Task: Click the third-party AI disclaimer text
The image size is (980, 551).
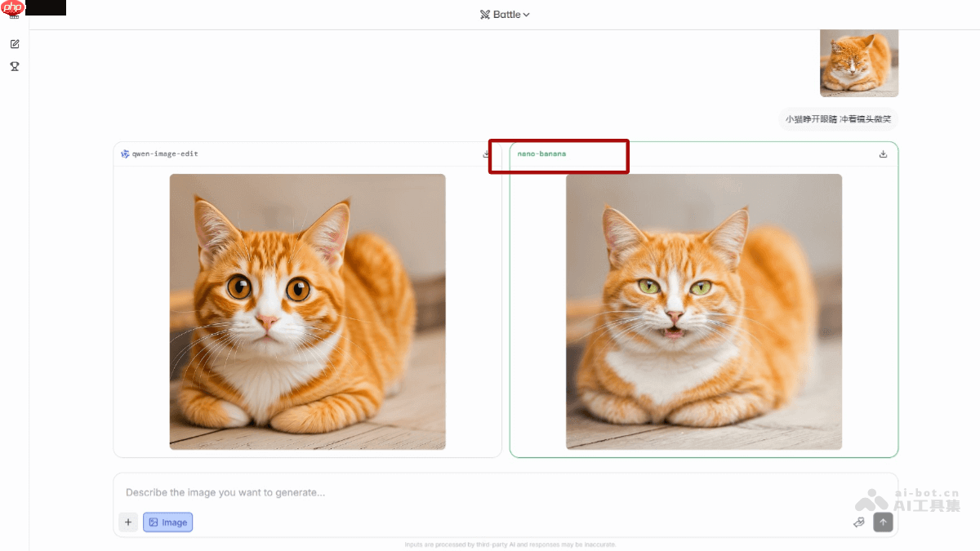Action: (510, 544)
